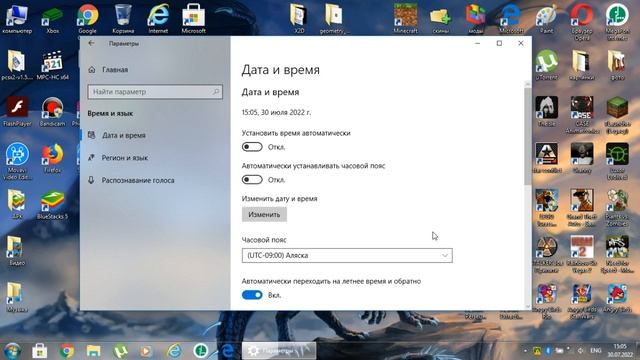This screenshot has height=360, width=640.
Task: Open MPC-HC x64 player icon
Action: click(x=52, y=65)
